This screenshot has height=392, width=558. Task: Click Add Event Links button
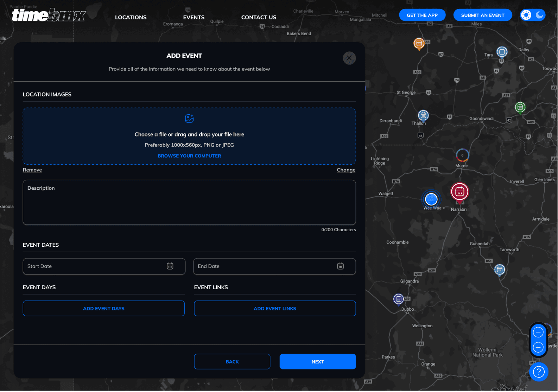pos(275,309)
